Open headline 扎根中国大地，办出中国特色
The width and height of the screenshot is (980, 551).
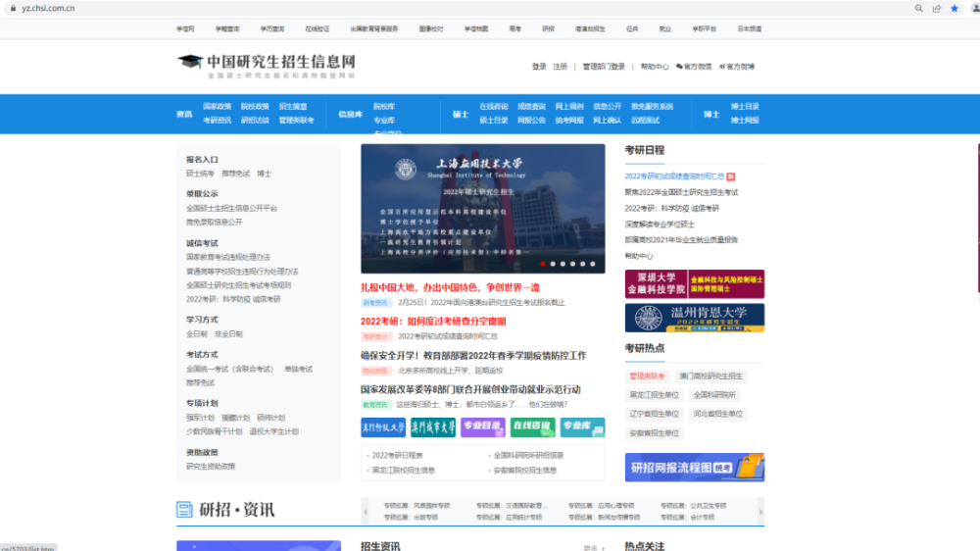point(450,287)
